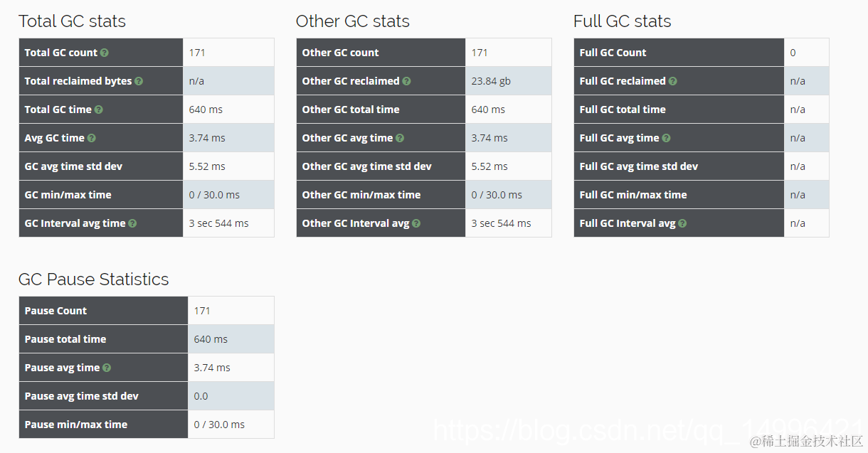
Task: Click help icon next to GC Interval avg time
Action: point(132,223)
